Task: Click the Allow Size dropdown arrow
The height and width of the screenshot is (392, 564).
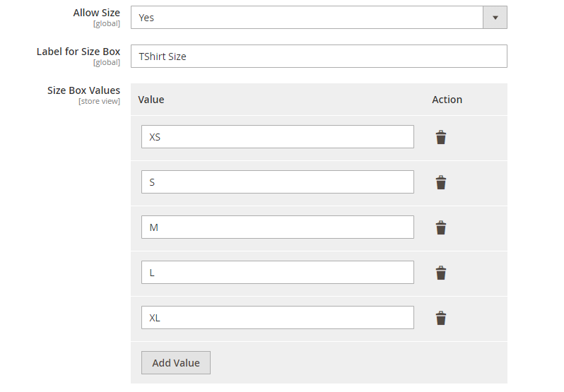Action: [x=495, y=18]
